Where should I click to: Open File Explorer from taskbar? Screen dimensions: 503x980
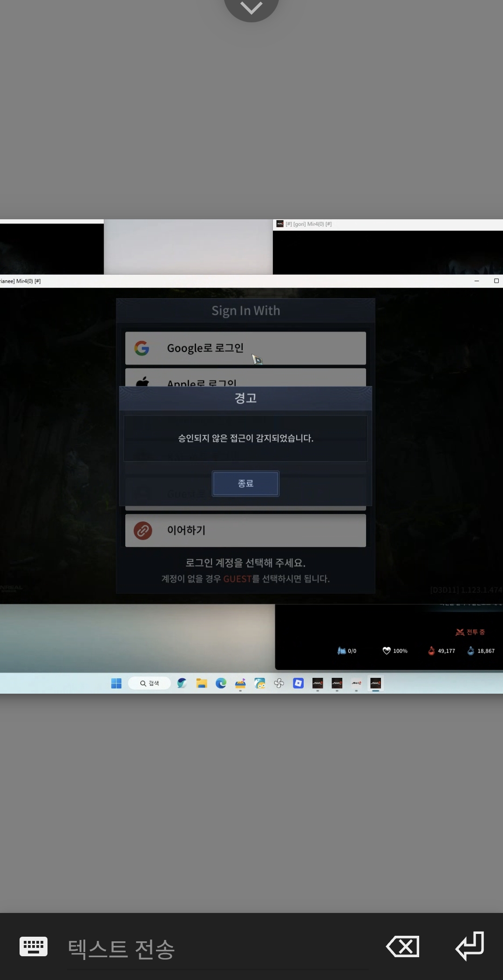[x=202, y=683]
